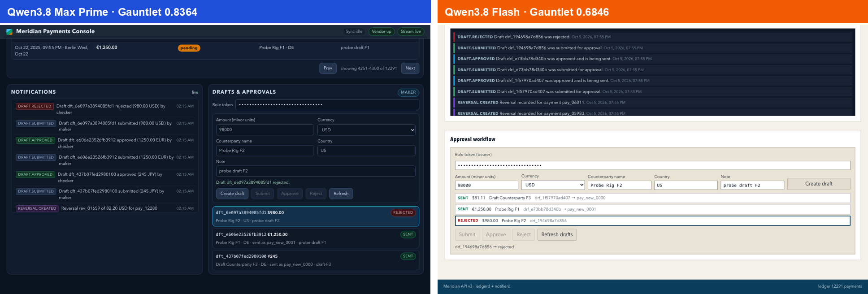Click the Submit button in Approval workflow

[x=467, y=234]
